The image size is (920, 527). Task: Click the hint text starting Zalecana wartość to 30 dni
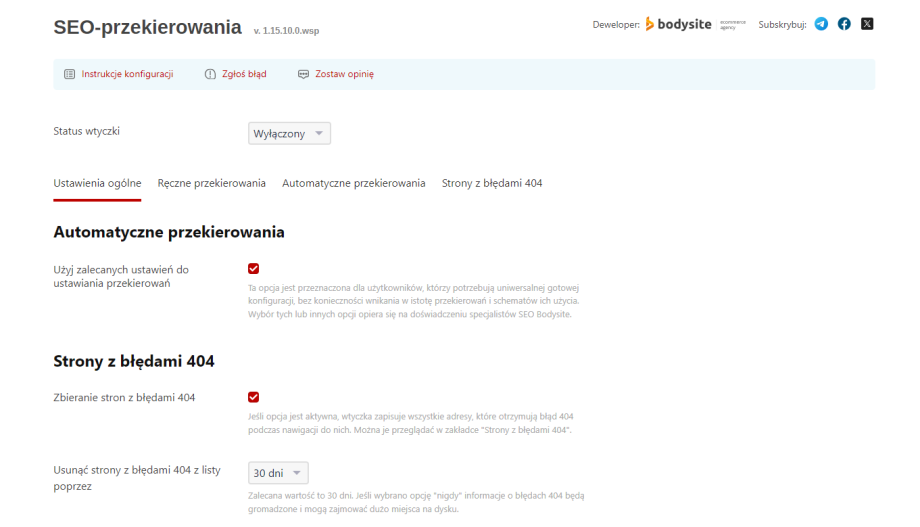coord(416,502)
